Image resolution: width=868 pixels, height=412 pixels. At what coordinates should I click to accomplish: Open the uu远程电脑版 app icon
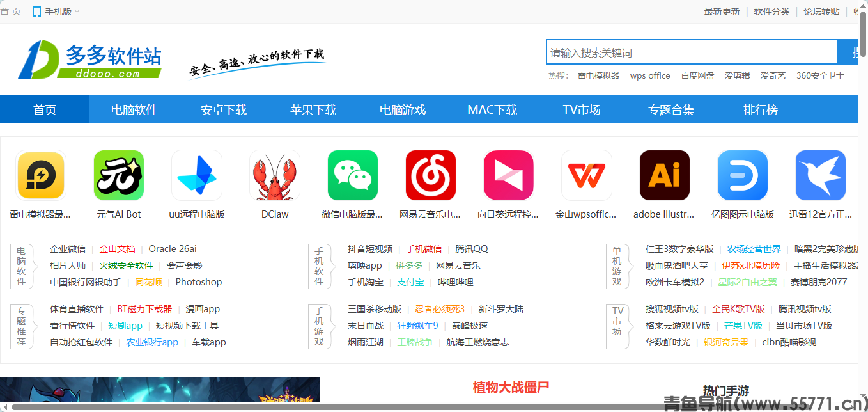[x=197, y=175]
